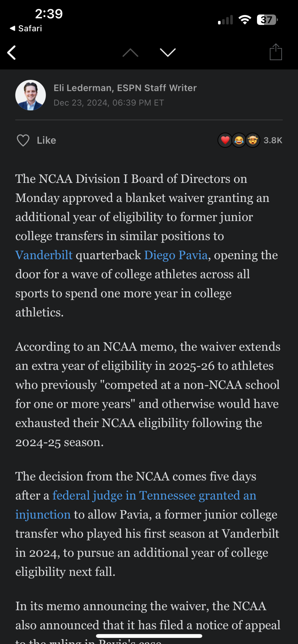
Task: Return to Safari via status bar
Action: (x=26, y=28)
